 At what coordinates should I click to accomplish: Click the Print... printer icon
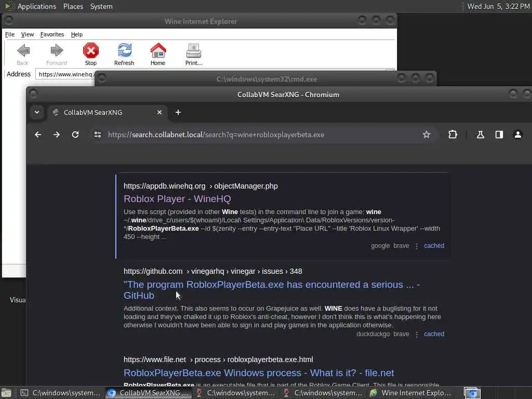[x=193, y=51]
